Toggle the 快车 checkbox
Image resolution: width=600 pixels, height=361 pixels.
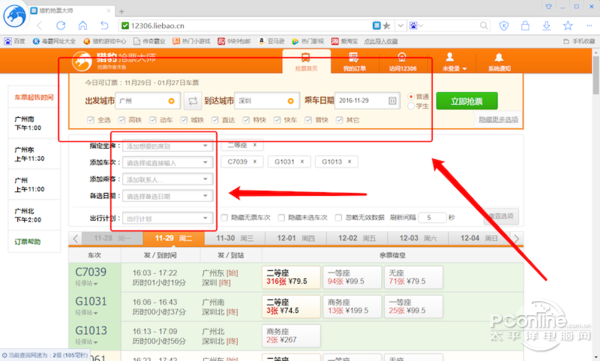pos(277,120)
